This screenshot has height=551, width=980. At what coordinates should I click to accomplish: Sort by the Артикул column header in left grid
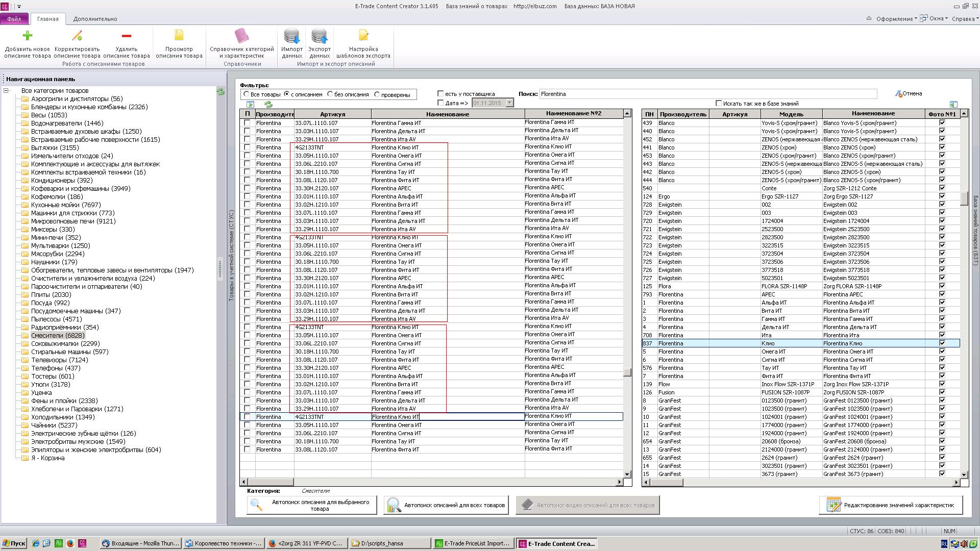click(333, 114)
